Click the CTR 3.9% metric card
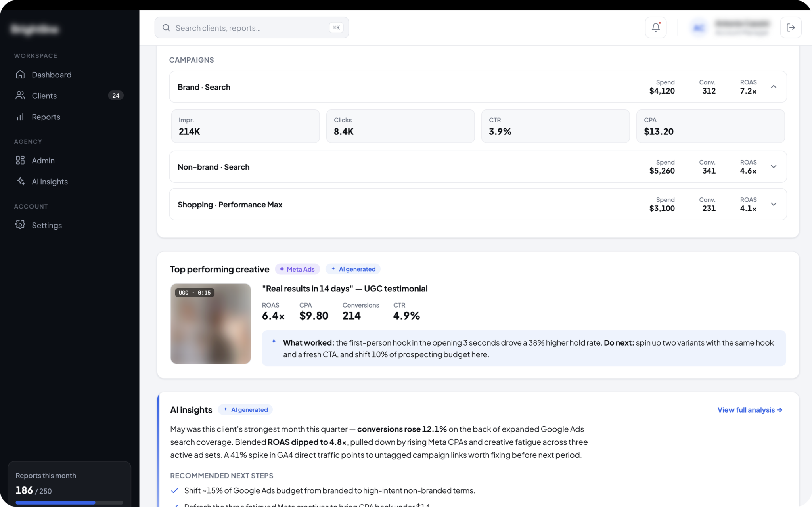Image resolution: width=812 pixels, height=507 pixels. (x=555, y=126)
